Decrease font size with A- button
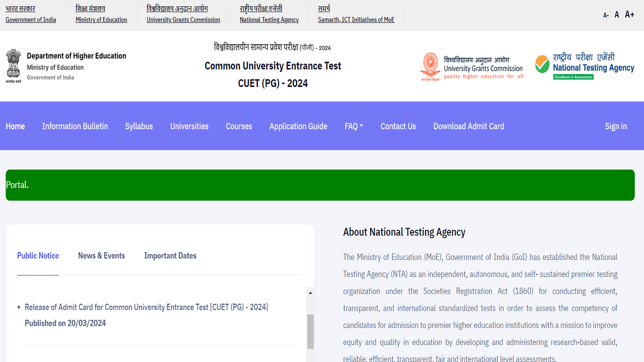 pyautogui.click(x=606, y=15)
